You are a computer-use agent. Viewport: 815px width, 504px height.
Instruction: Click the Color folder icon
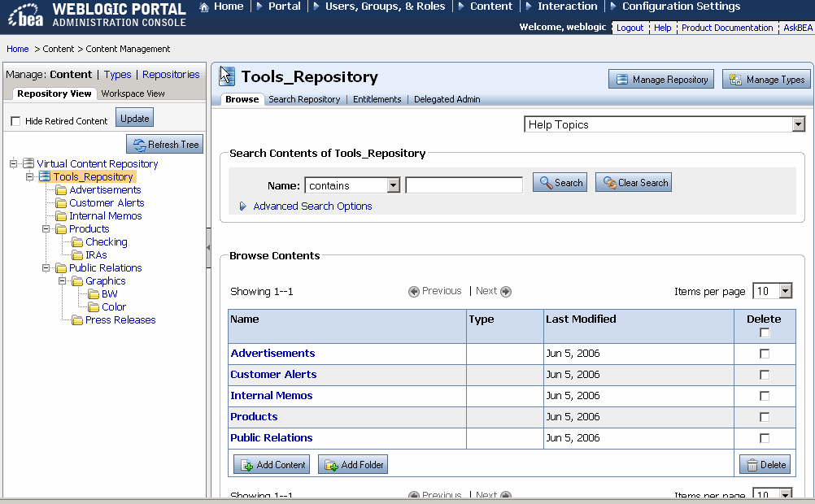(x=94, y=307)
